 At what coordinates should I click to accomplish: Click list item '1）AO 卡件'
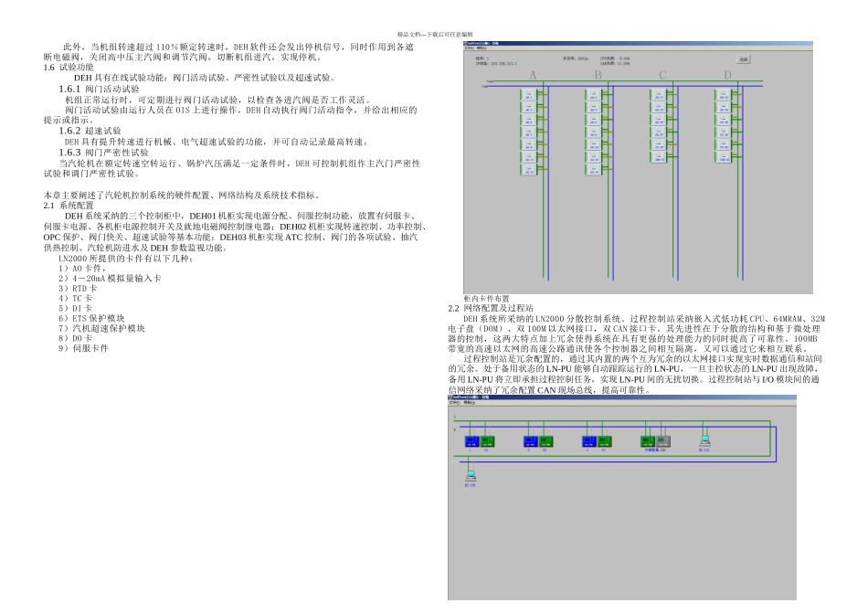pos(82,269)
